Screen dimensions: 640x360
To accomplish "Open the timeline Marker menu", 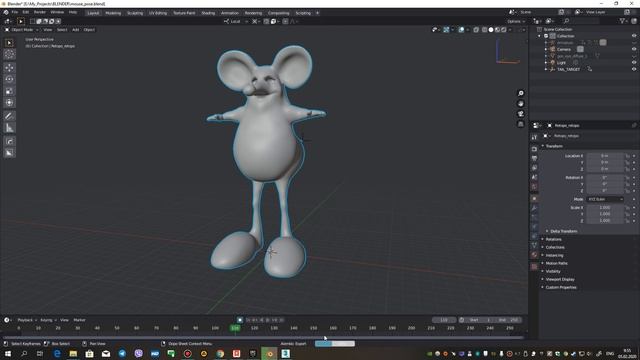I will coord(79,320).
